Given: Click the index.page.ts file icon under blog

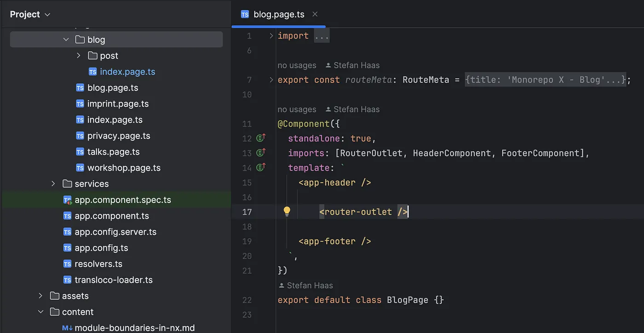Looking at the screenshot, I should [92, 72].
